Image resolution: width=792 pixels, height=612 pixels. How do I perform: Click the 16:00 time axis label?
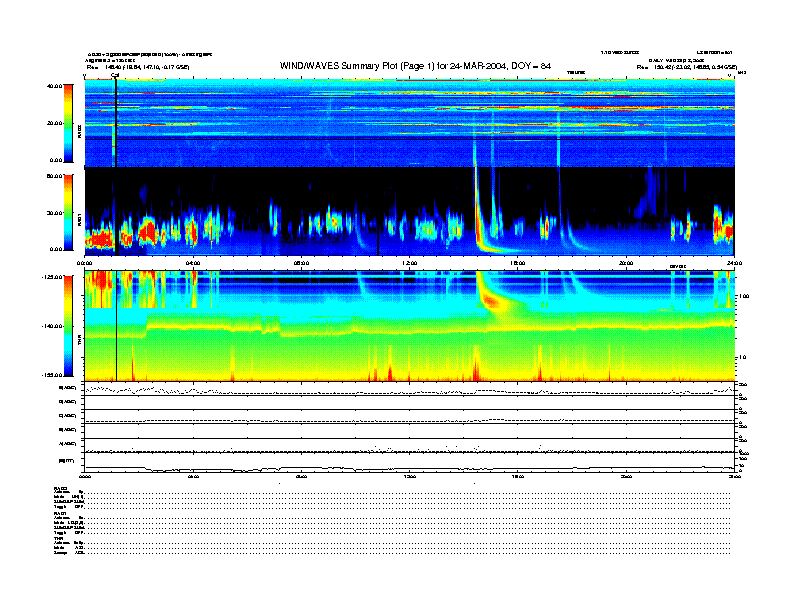pyautogui.click(x=517, y=263)
